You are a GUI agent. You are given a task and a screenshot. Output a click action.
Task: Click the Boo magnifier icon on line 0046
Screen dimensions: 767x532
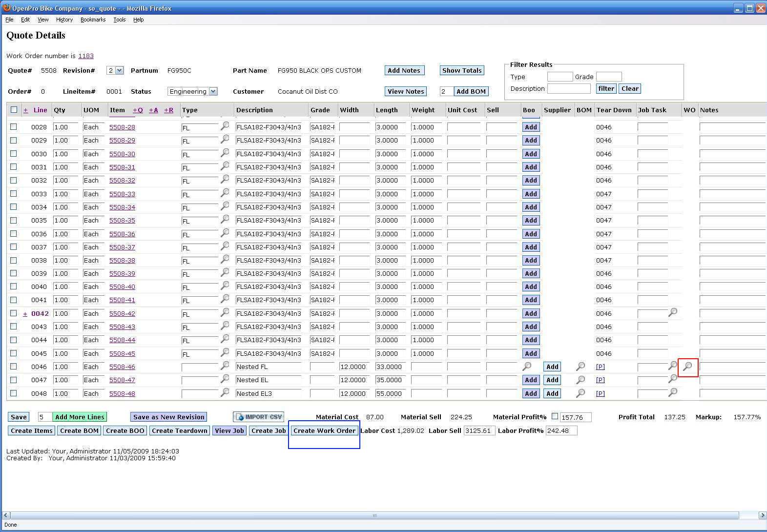click(527, 366)
